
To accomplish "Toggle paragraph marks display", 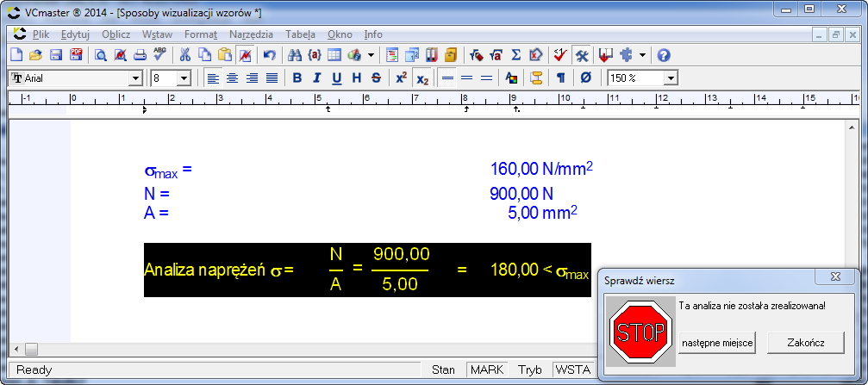I will pos(560,78).
